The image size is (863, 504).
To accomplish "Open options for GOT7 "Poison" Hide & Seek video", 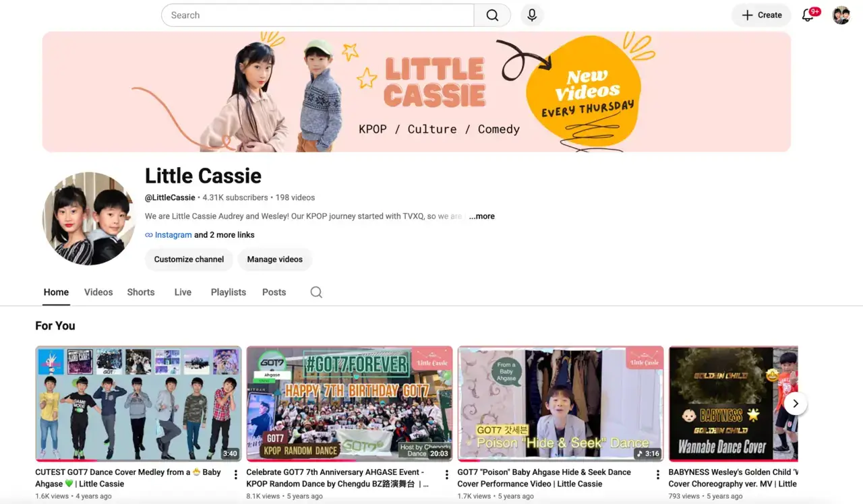I will (658, 475).
